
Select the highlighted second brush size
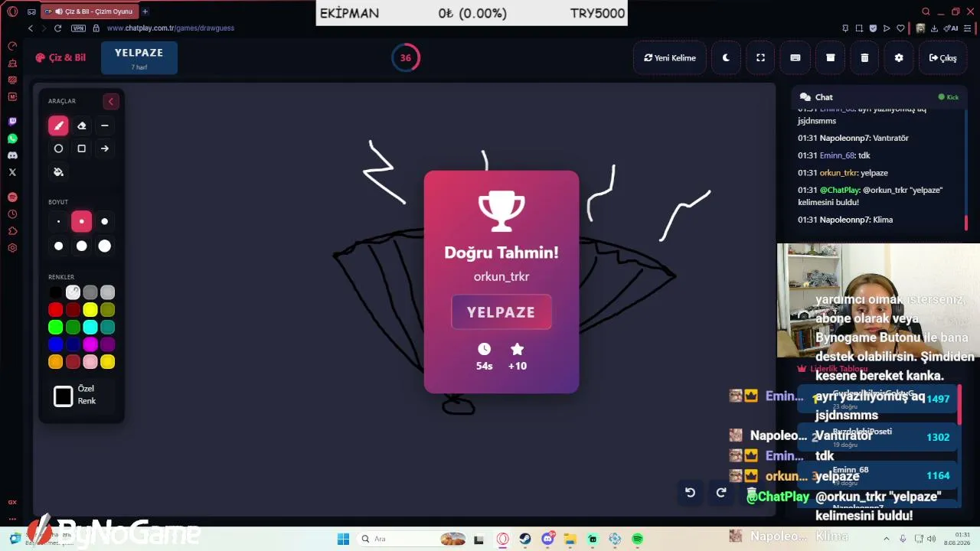coord(82,222)
